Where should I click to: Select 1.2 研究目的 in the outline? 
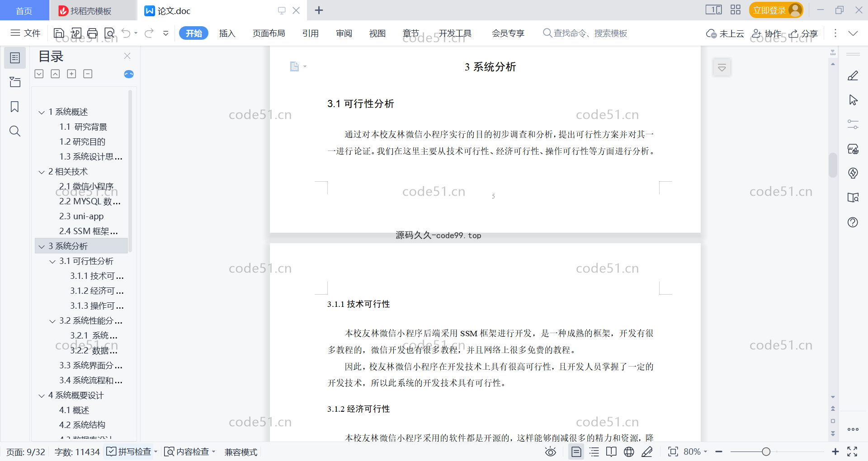pos(82,141)
